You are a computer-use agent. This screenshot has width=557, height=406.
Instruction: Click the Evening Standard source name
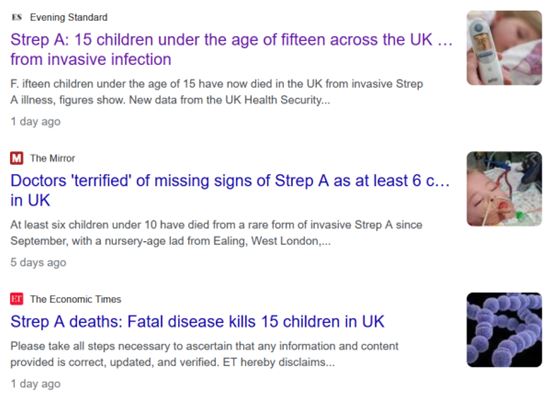(69, 17)
